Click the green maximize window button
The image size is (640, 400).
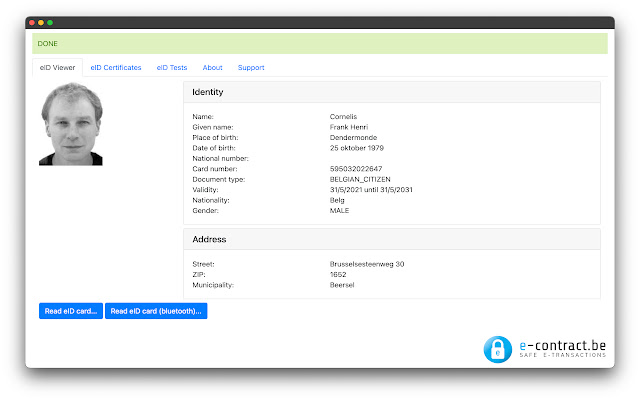50,22
